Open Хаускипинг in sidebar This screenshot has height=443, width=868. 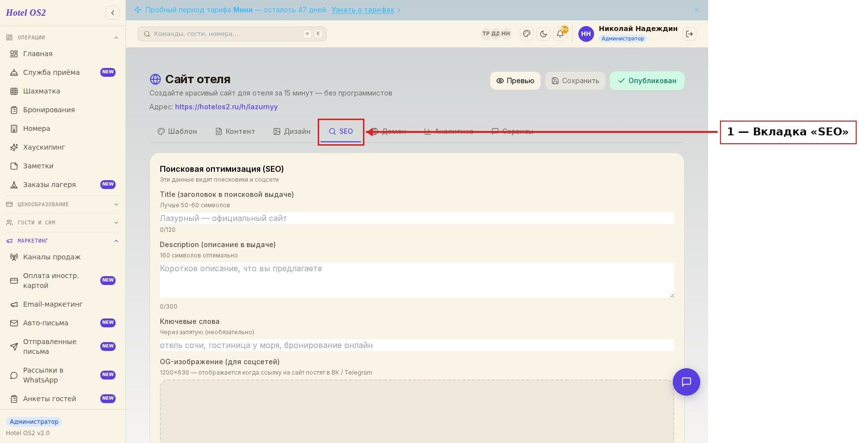(62, 147)
